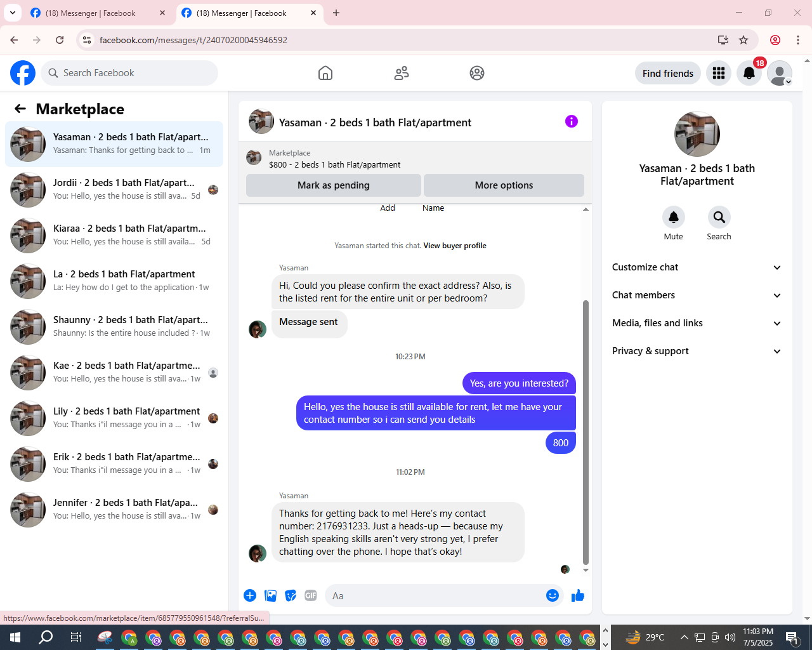
Task: Open the notifications bell with 18 badge
Action: 749,73
